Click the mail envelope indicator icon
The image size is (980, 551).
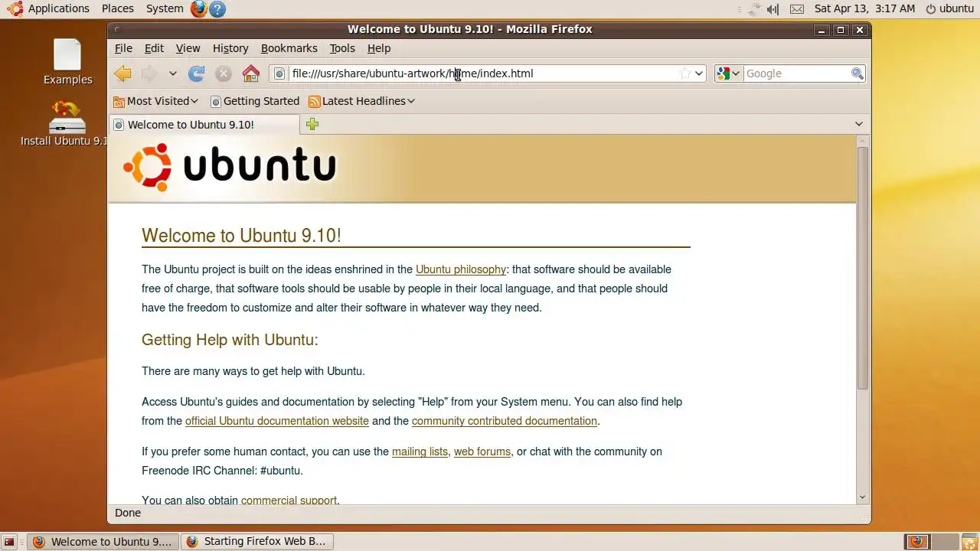(x=797, y=8)
